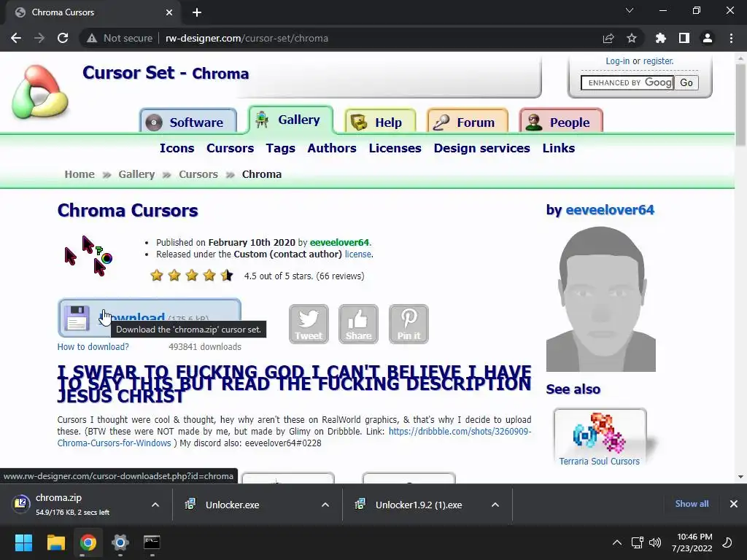Close the Chroma Cursors tab
Viewport: 747px width, 560px height.
[x=169, y=12]
